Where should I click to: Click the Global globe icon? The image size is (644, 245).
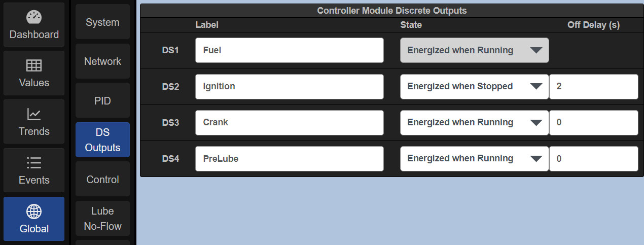34,212
